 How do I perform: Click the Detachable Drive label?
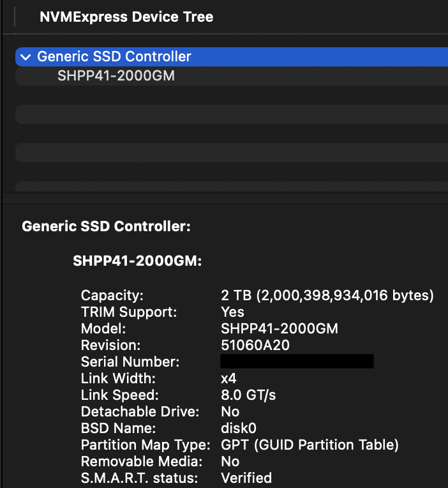coord(140,412)
